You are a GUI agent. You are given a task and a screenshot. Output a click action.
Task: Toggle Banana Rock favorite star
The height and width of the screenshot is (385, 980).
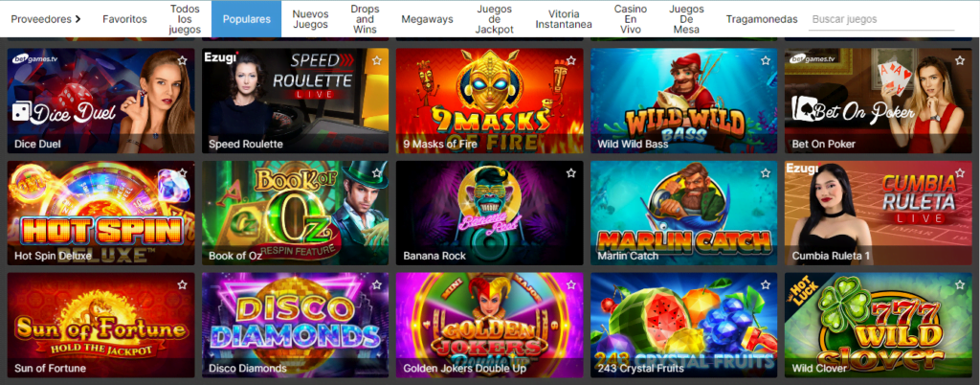click(x=571, y=173)
